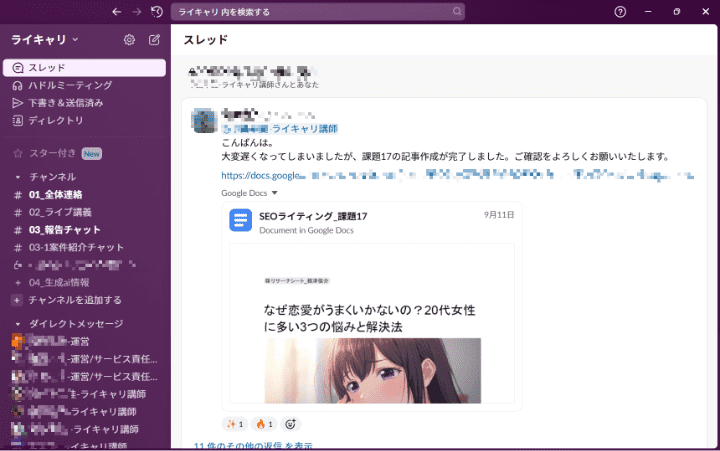Click hash icon of 01_全体連絡
Viewport: 720px width, 451px height.
18,195
